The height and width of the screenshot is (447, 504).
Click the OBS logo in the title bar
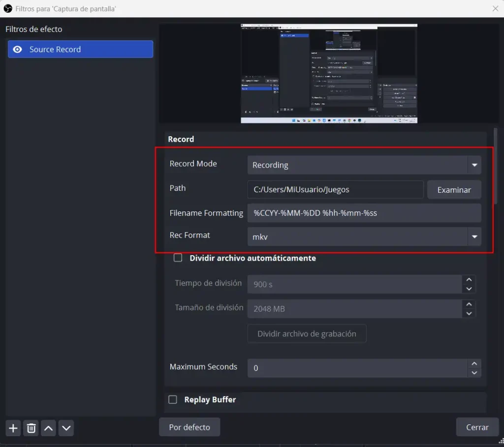8,9
